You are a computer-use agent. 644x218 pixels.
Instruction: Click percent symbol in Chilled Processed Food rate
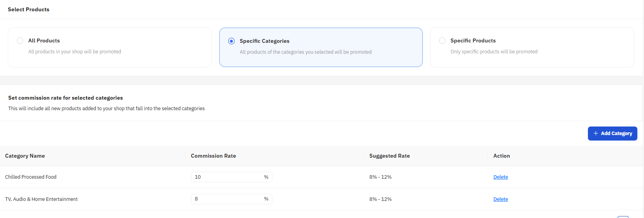point(266,177)
